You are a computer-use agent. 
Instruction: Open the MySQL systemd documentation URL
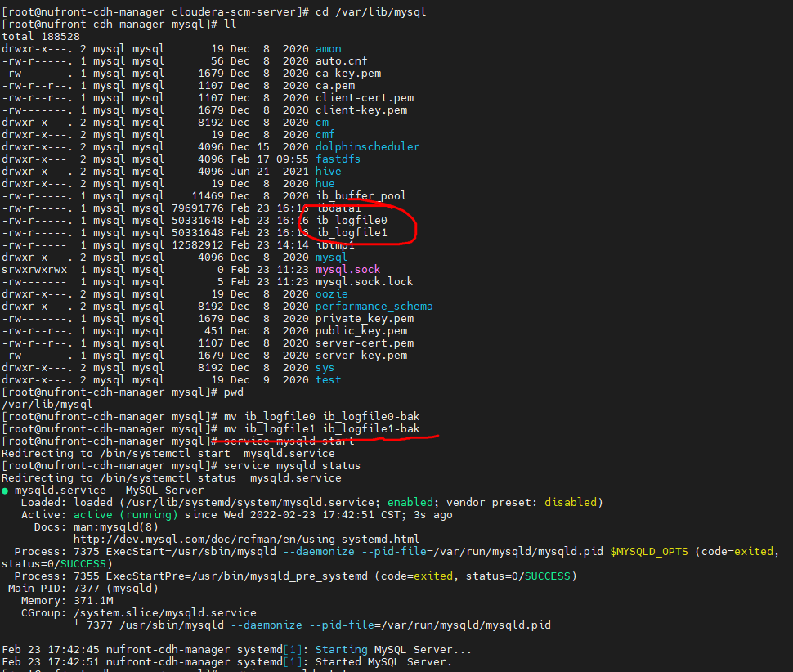(x=246, y=539)
